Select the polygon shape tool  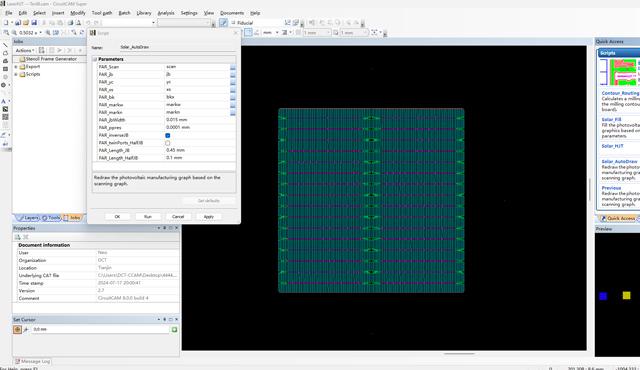coord(5,53)
